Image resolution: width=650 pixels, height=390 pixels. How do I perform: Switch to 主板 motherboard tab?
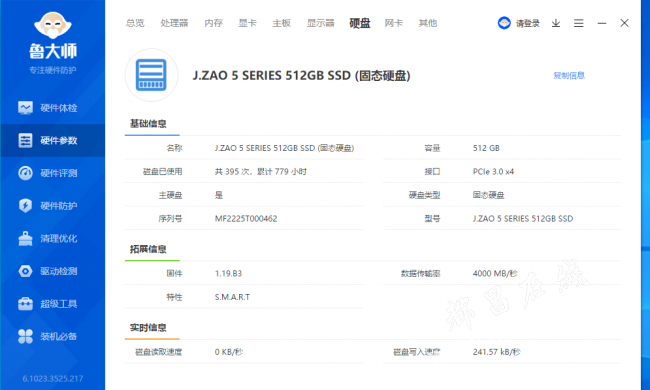tap(281, 23)
